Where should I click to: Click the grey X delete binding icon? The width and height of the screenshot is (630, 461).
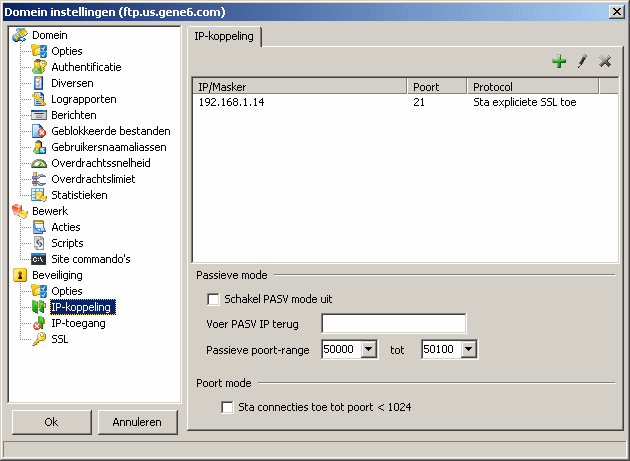(x=605, y=61)
